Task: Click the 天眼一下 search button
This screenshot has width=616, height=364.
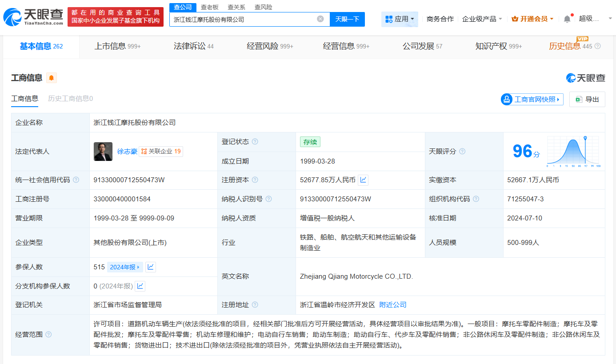Action: pyautogui.click(x=347, y=19)
